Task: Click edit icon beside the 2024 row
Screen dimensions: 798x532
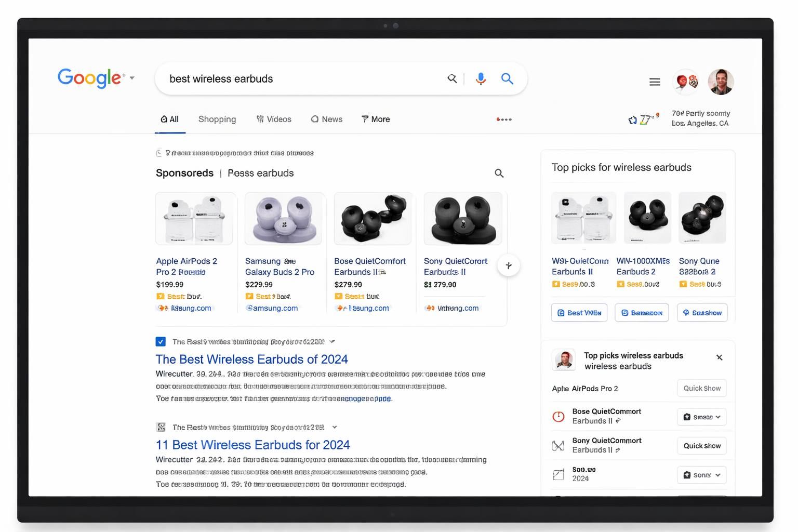Action: coord(558,475)
